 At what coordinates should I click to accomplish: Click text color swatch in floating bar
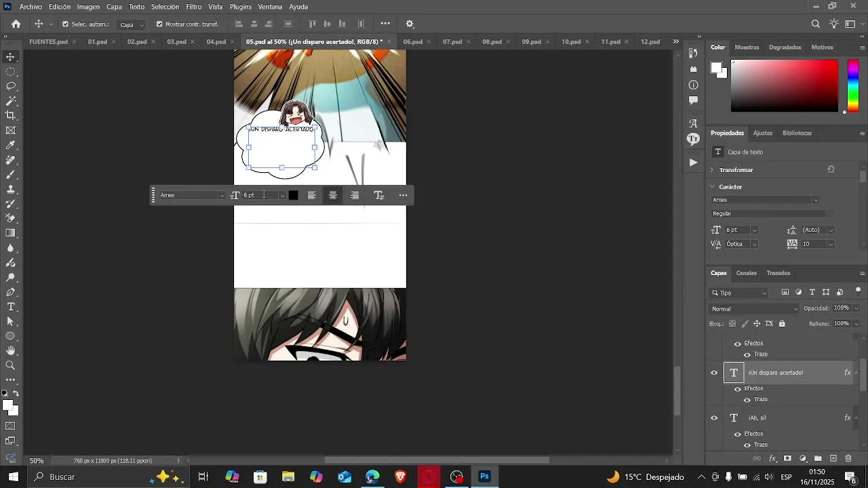coord(293,195)
